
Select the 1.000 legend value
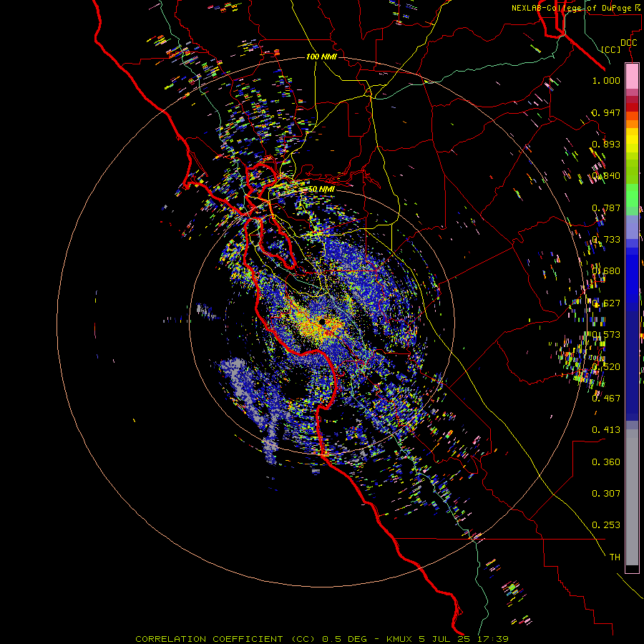click(606, 80)
